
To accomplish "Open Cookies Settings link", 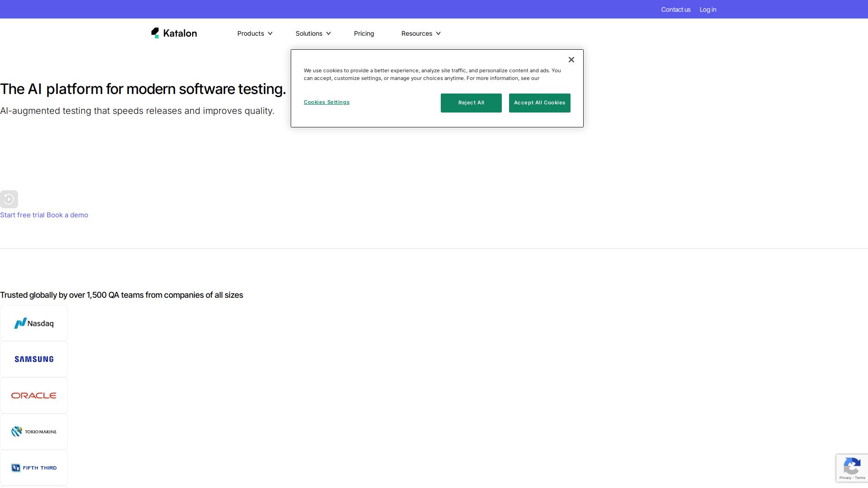I will 326,102.
